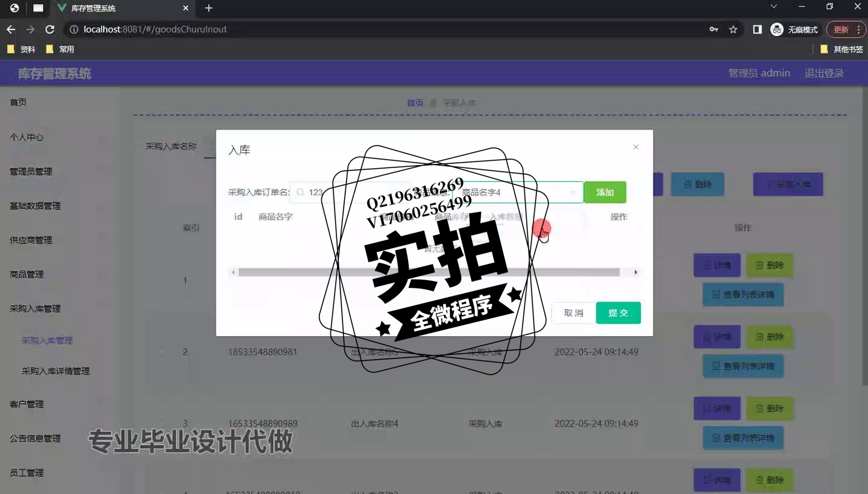The width and height of the screenshot is (868, 494).
Task: Open a new browser tab
Action: [x=209, y=8]
